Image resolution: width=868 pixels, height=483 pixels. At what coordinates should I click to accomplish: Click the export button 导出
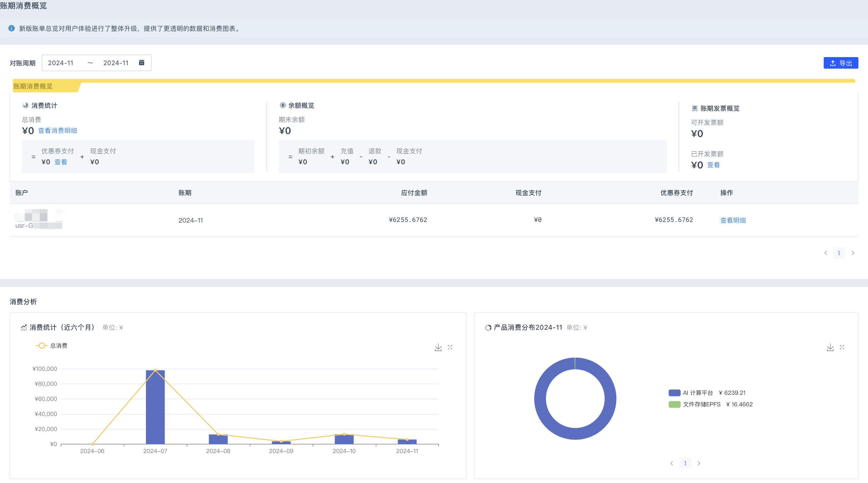coord(841,63)
